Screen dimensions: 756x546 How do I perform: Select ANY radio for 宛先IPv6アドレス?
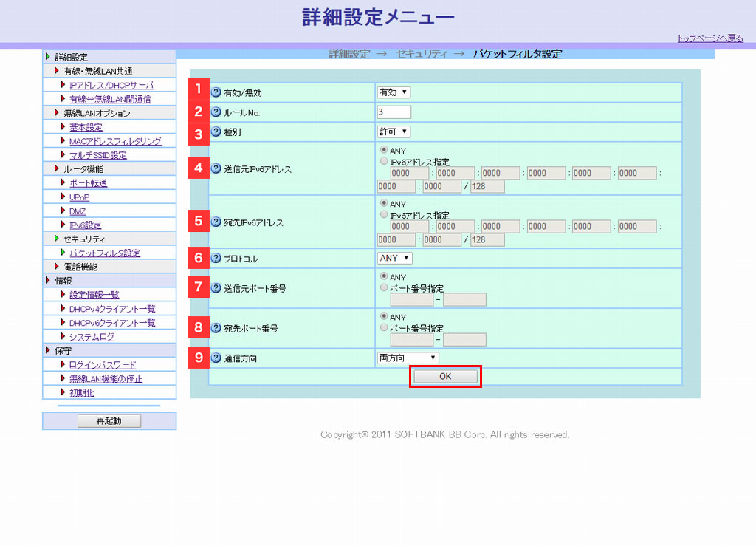pos(382,204)
